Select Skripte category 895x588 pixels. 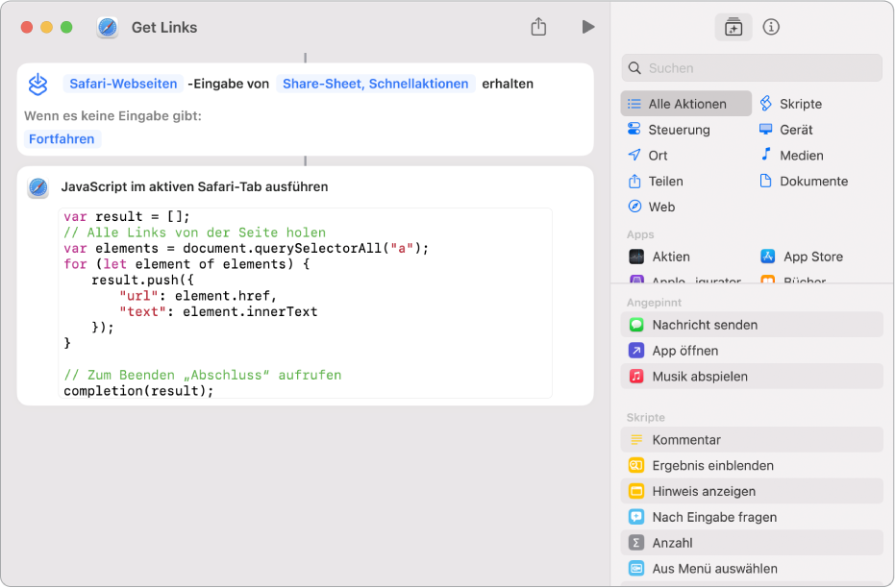click(790, 104)
